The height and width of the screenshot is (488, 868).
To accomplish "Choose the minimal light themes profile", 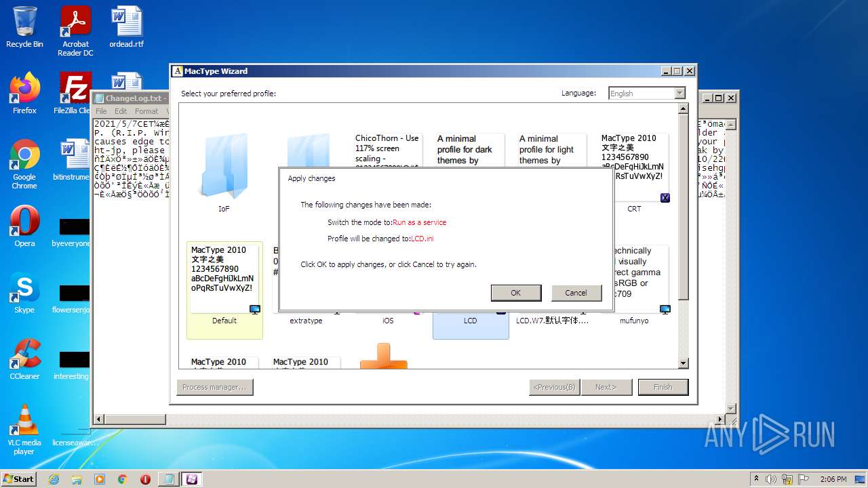I will 552,149.
